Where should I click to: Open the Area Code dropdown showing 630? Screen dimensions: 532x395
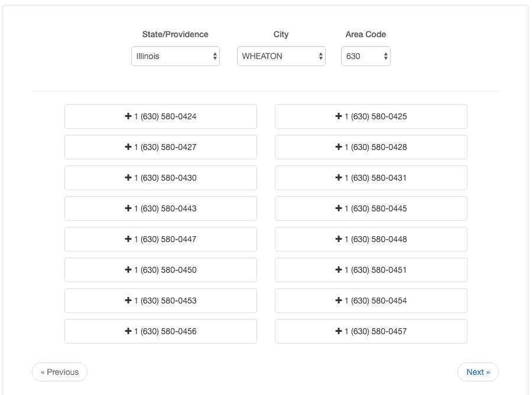pos(366,56)
